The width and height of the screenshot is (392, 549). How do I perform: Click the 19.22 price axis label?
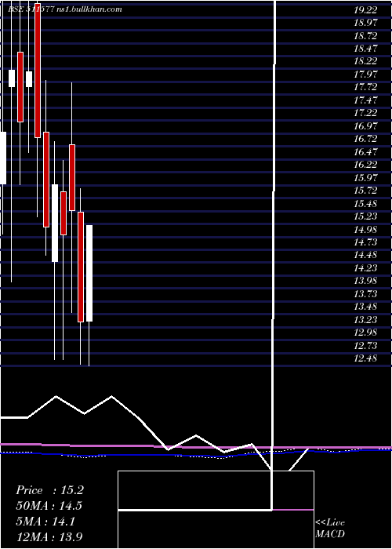(365, 9)
